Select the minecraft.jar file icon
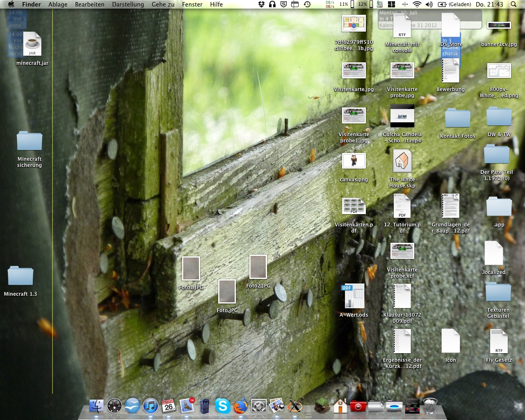Viewport: 525px width, 420px height. click(32, 44)
